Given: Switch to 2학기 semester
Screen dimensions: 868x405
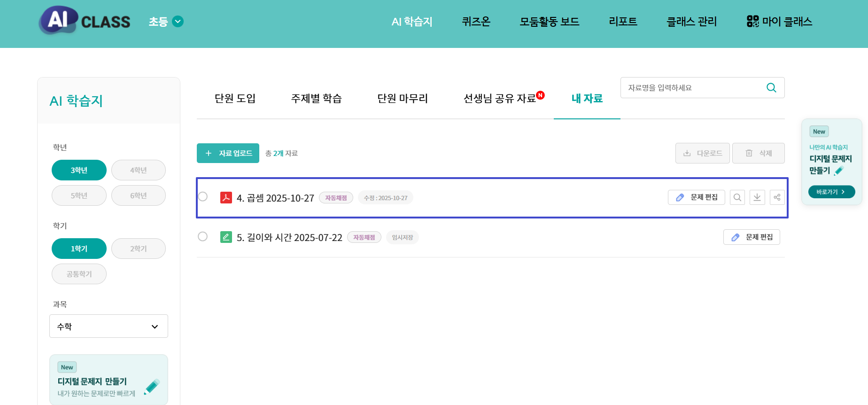Looking at the screenshot, I should click(138, 249).
